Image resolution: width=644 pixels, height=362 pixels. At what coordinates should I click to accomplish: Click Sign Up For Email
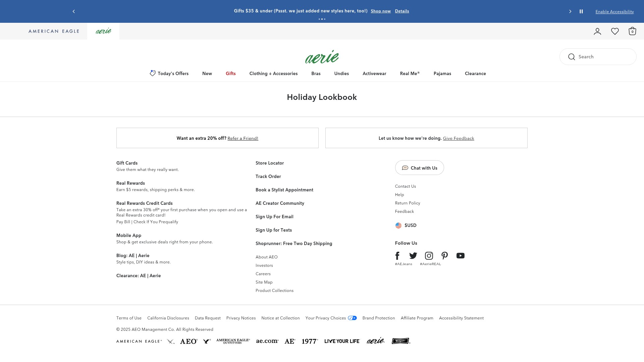pyautogui.click(x=274, y=217)
